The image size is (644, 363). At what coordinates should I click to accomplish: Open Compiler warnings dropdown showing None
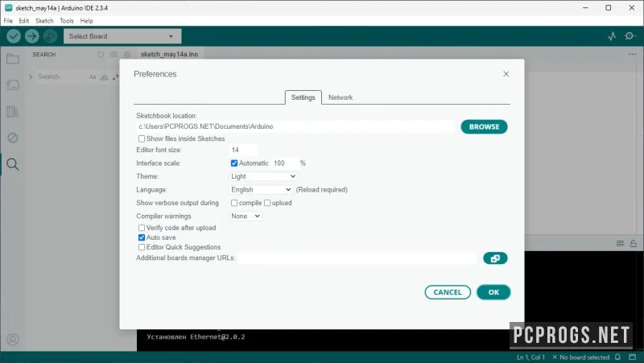click(x=246, y=216)
